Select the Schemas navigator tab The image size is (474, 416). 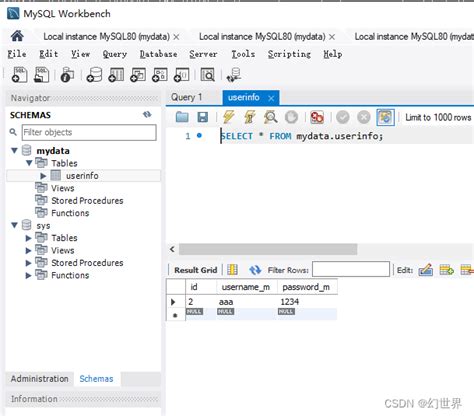[x=96, y=379]
